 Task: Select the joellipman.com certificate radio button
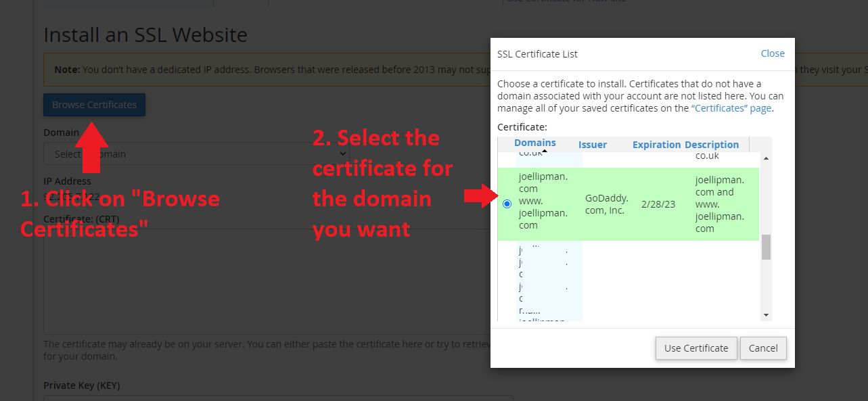[507, 204]
